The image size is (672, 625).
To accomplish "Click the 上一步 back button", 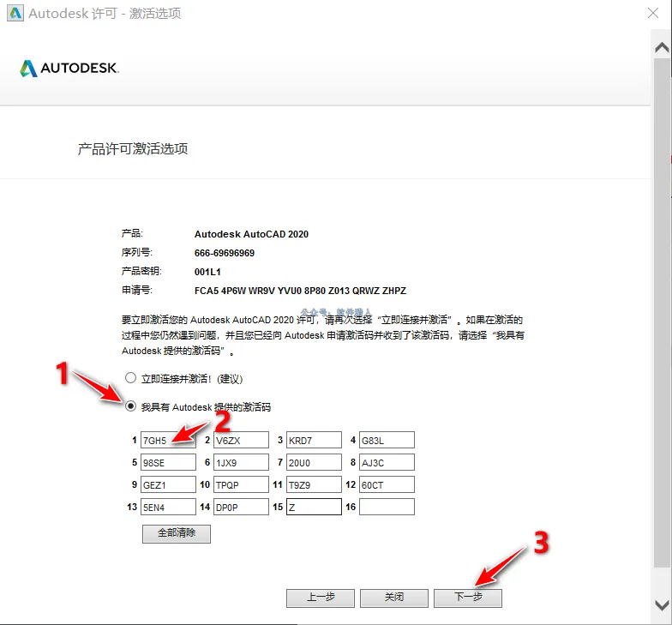I will coord(321,598).
